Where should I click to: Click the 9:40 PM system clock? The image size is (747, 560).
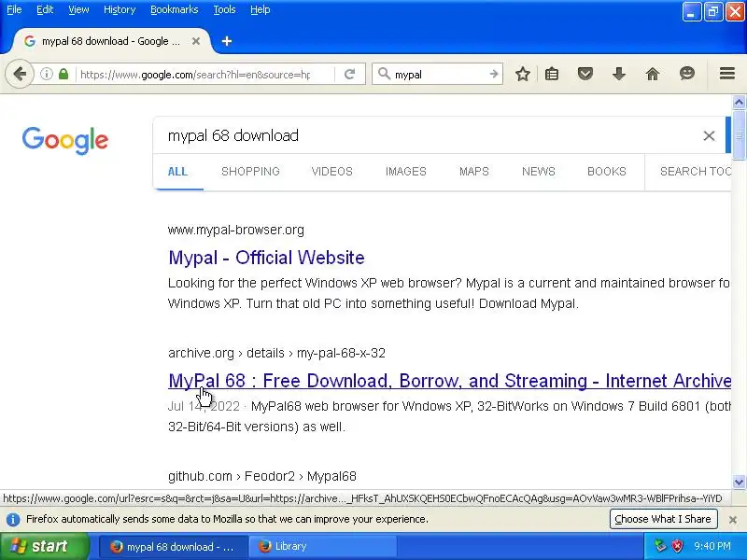712,546
